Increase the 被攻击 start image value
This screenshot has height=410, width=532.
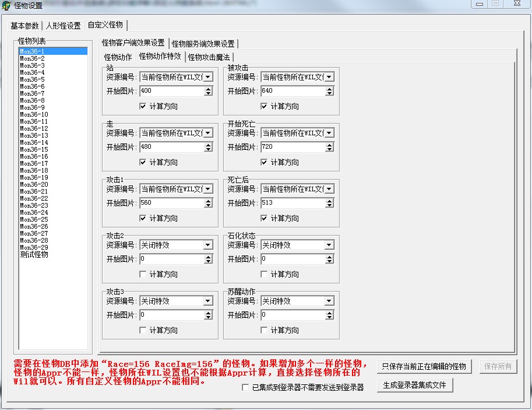[329, 89]
